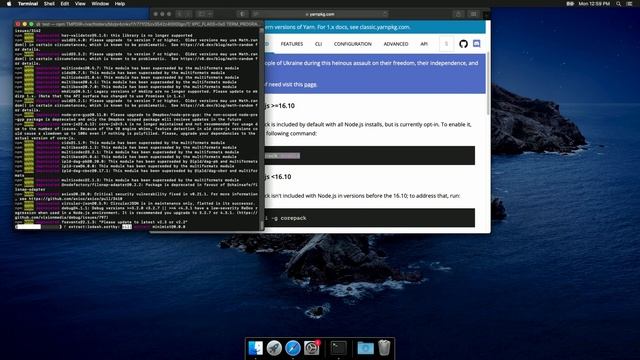The height and width of the screenshot is (360, 640).
Task: Open the Shell menu
Action: click(49, 4)
